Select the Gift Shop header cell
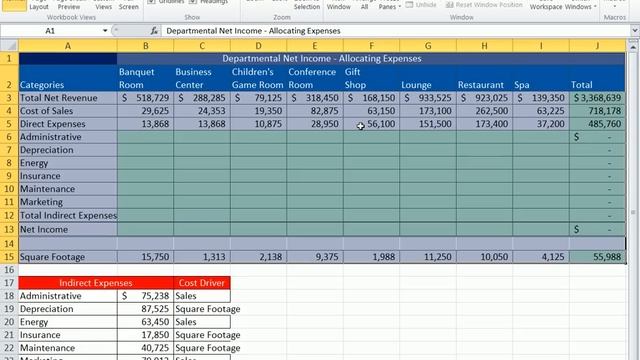Screen dimensions: 640x360 pyautogui.click(x=371, y=78)
